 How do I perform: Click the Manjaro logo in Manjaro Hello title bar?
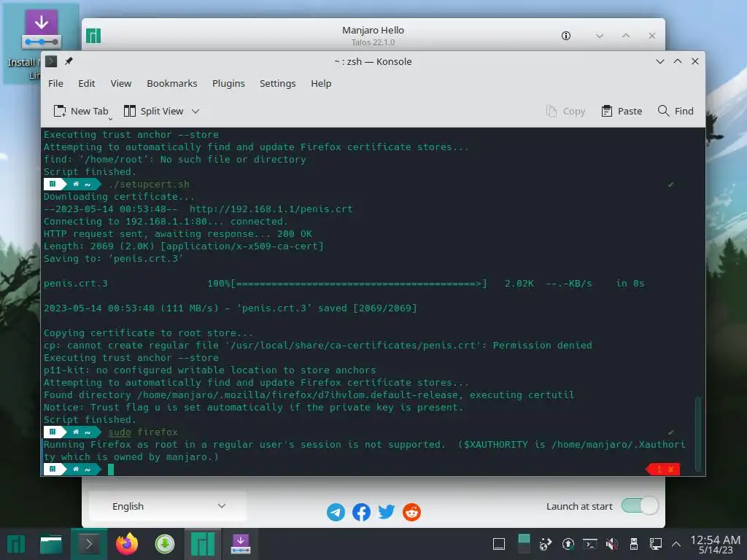point(93,36)
